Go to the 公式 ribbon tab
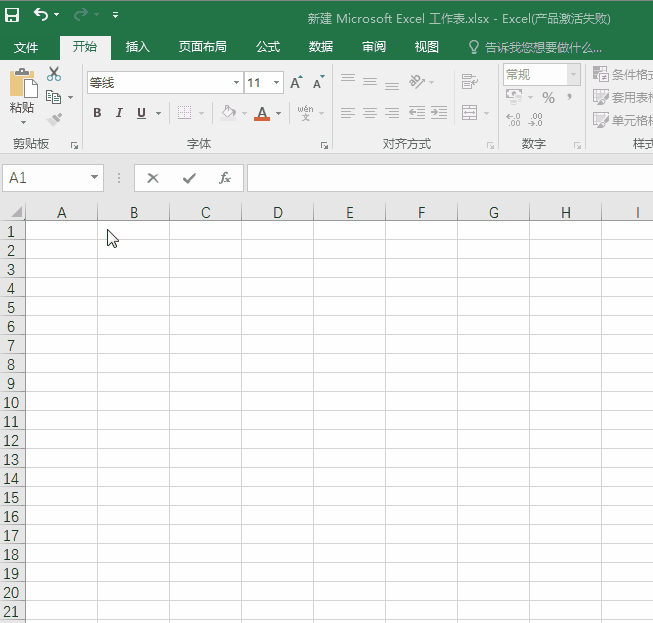Image resolution: width=653 pixels, height=623 pixels. pos(268,47)
